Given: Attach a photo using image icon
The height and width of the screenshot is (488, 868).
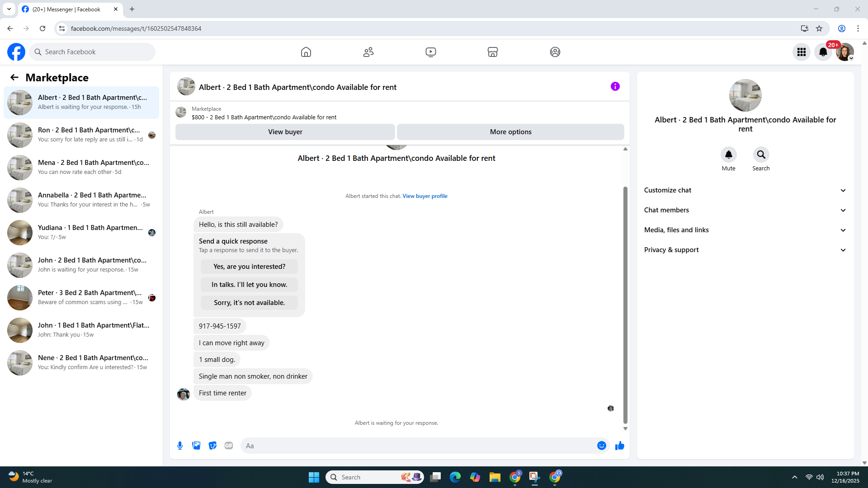Looking at the screenshot, I should click(196, 446).
